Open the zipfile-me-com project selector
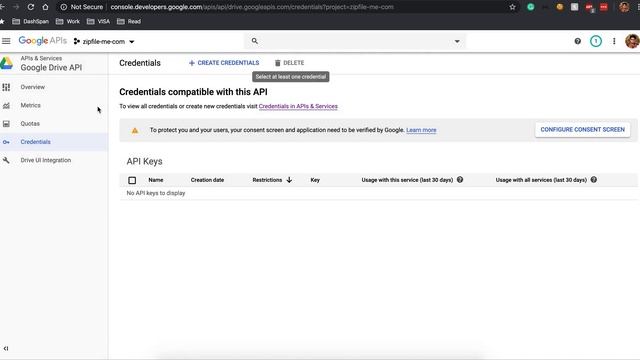Viewport: 640px width, 360px height. (x=104, y=41)
